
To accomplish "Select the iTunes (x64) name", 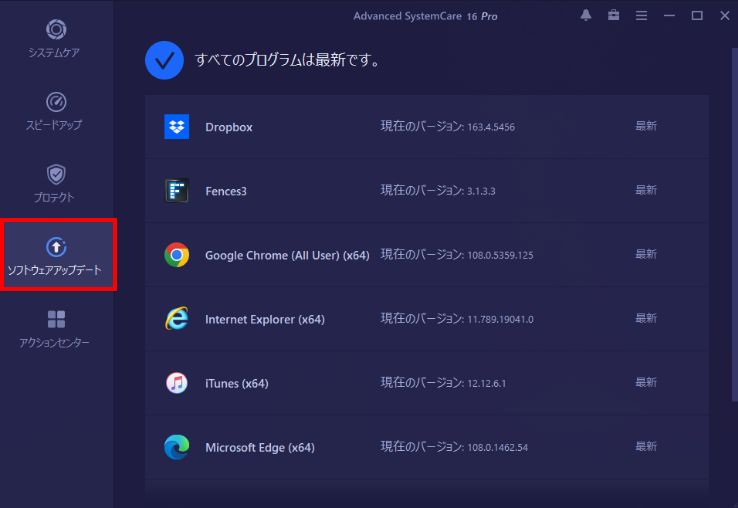I will point(237,383).
